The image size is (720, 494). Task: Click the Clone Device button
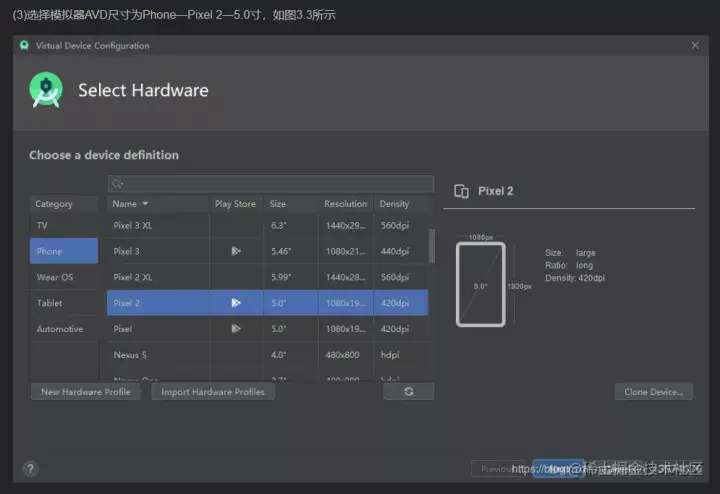click(x=654, y=392)
